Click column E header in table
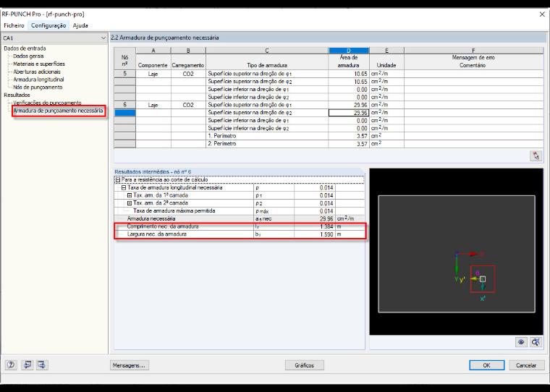Image resolution: width=550 pixels, height=392 pixels. coord(386,51)
